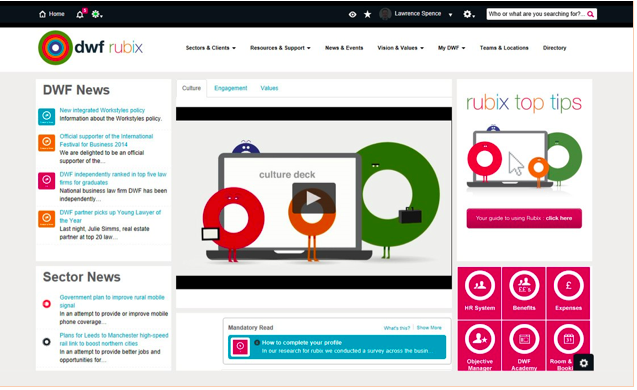Play the culture deck video

click(314, 198)
